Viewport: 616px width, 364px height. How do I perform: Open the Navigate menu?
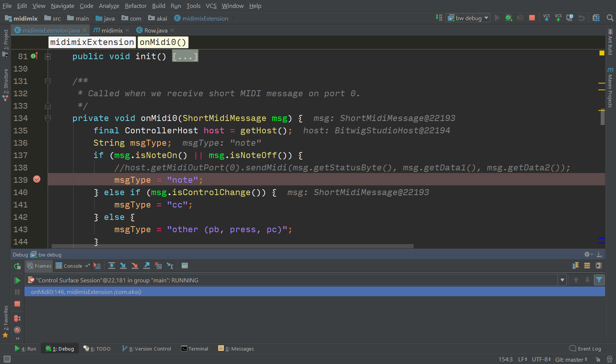tap(63, 6)
